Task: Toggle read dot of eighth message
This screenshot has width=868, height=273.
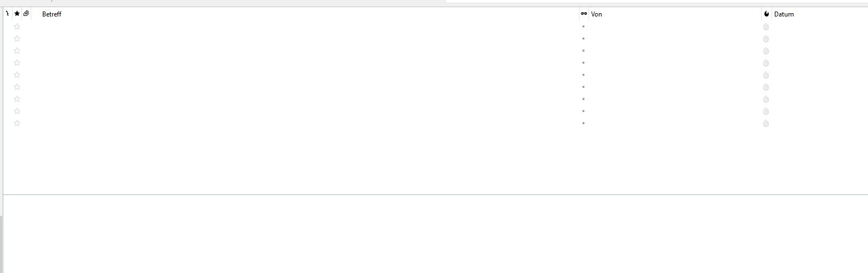Action: coord(583,111)
